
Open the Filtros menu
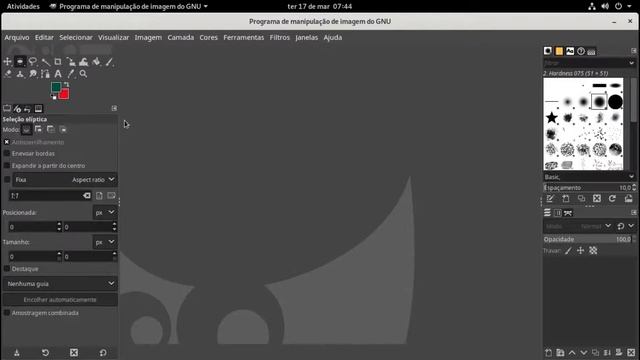point(280,38)
